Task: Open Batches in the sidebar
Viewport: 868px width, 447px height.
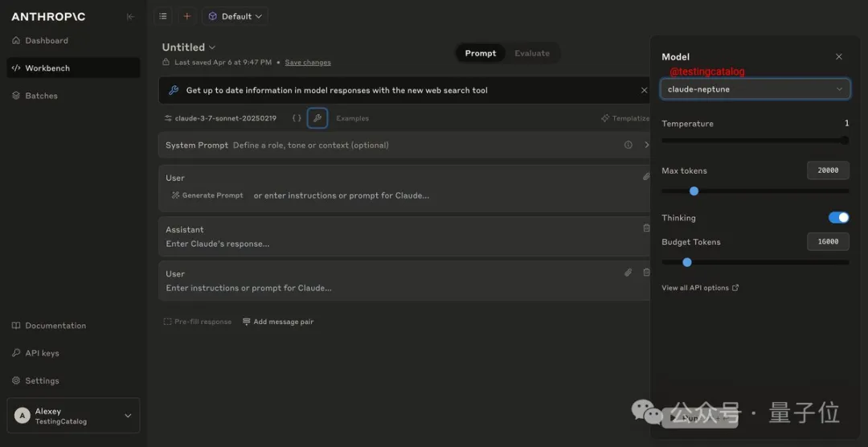Action: pos(41,96)
